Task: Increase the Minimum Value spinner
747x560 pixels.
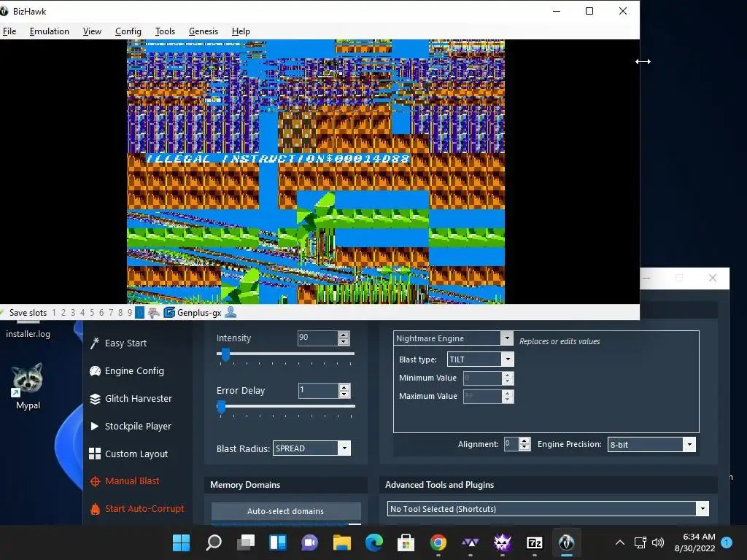Action: 508,376
